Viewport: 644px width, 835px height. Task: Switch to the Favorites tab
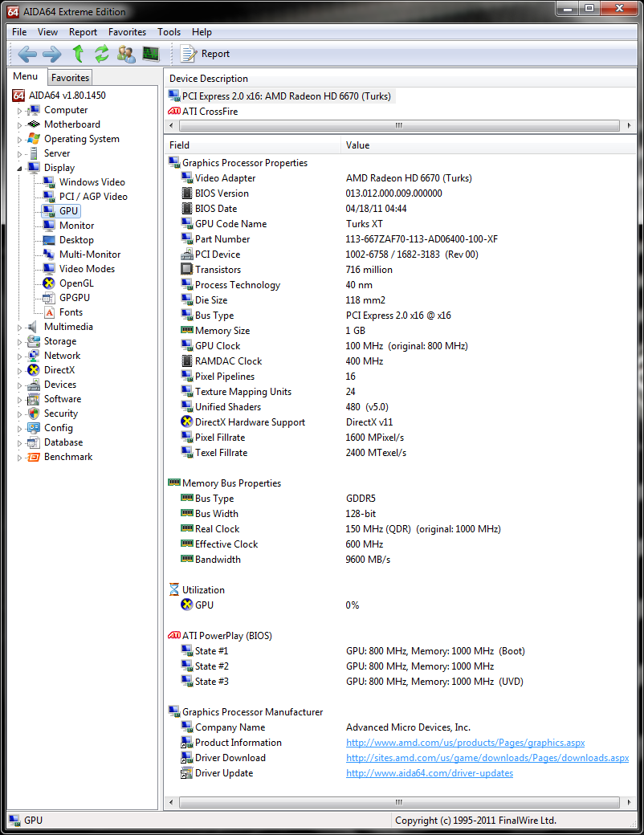click(x=71, y=78)
